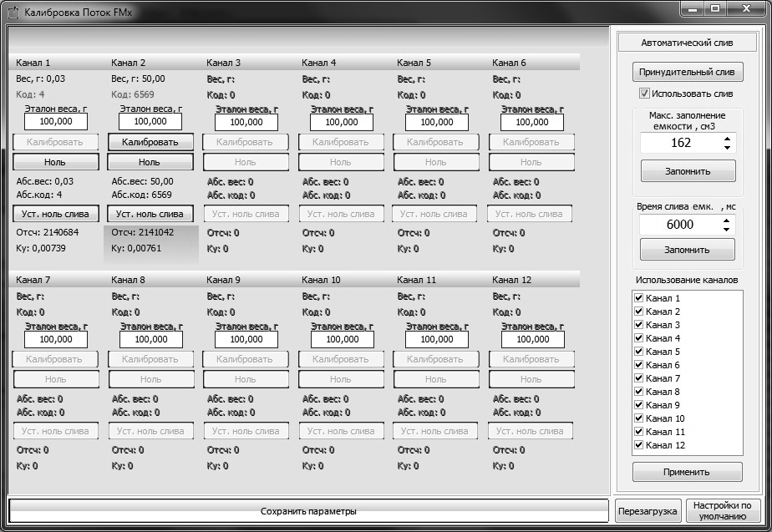
Task: Click Перезагрузка button
Action: (648, 511)
